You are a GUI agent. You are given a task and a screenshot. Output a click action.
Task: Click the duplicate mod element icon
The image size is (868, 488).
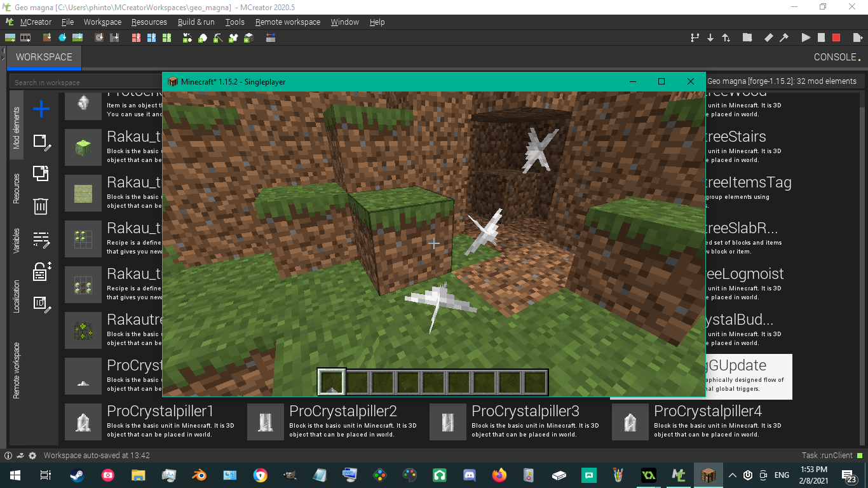[41, 173]
